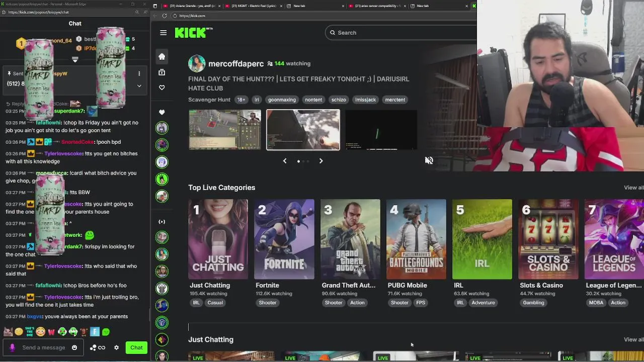Open the Grand Theft Auto category card
This screenshot has height=362, width=644.
[350, 239]
